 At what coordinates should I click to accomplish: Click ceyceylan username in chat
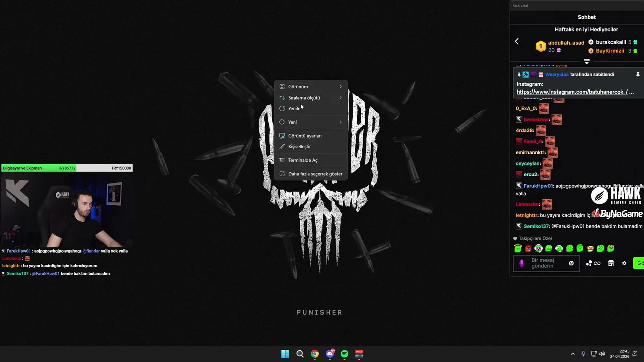(528, 163)
